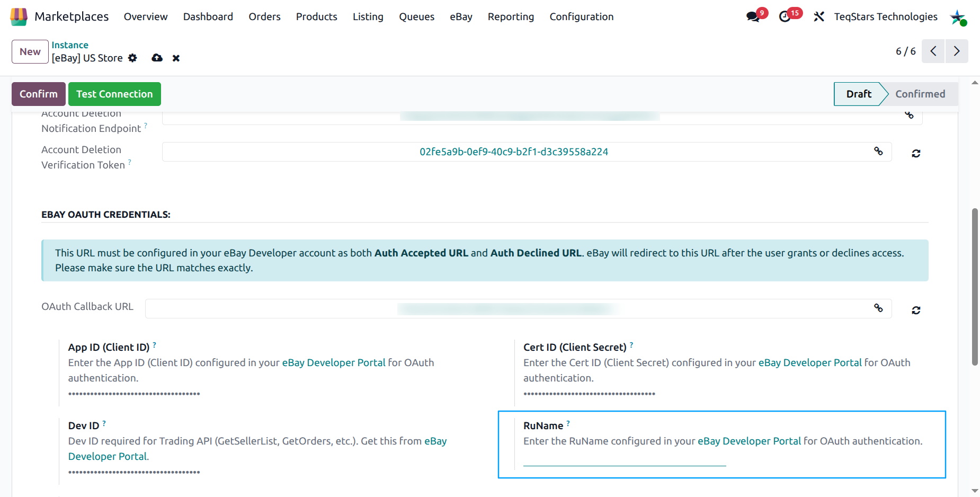Copy the Verification Token link icon
This screenshot has height=497, width=980.
coord(878,151)
